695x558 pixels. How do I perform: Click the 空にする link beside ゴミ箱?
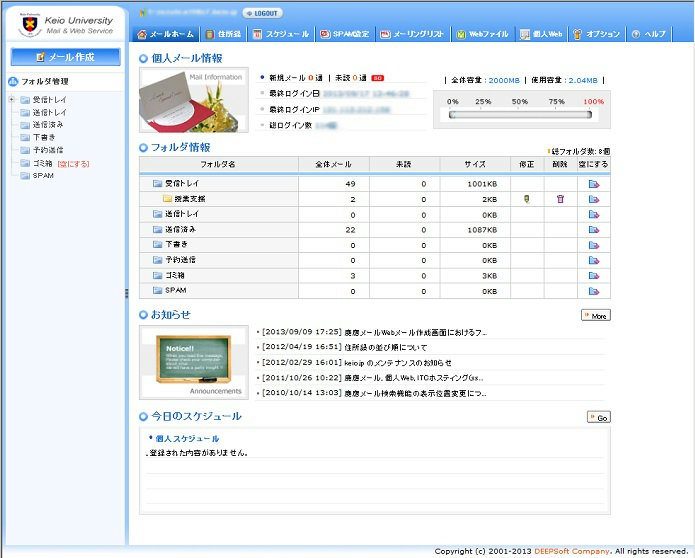(75, 162)
